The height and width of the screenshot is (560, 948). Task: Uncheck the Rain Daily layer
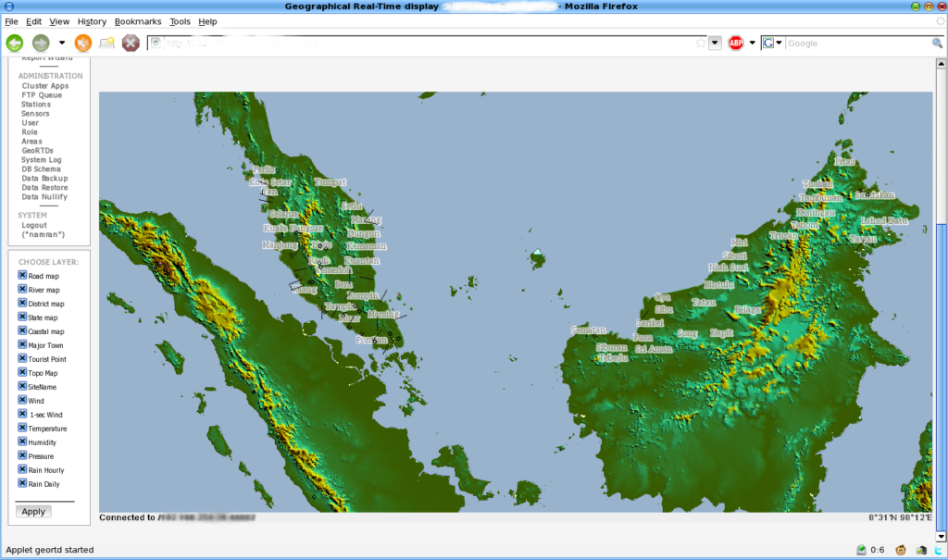click(22, 483)
